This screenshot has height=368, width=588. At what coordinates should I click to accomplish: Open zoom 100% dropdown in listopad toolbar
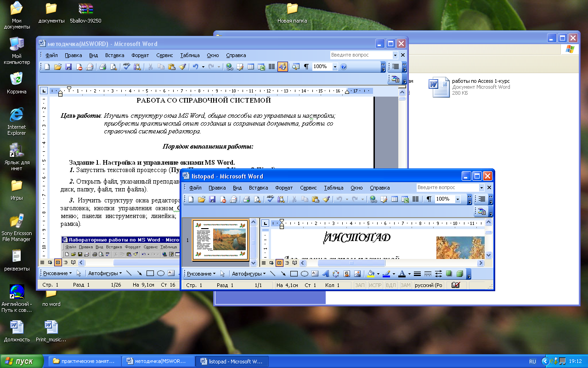click(x=458, y=199)
